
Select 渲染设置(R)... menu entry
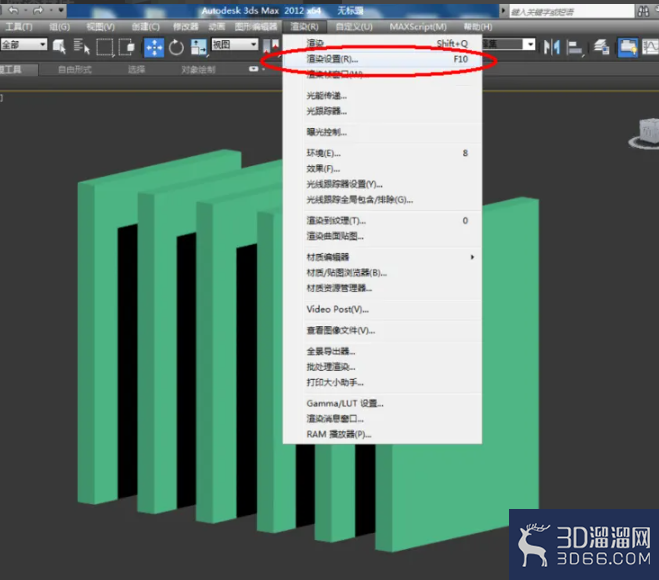pos(382,59)
